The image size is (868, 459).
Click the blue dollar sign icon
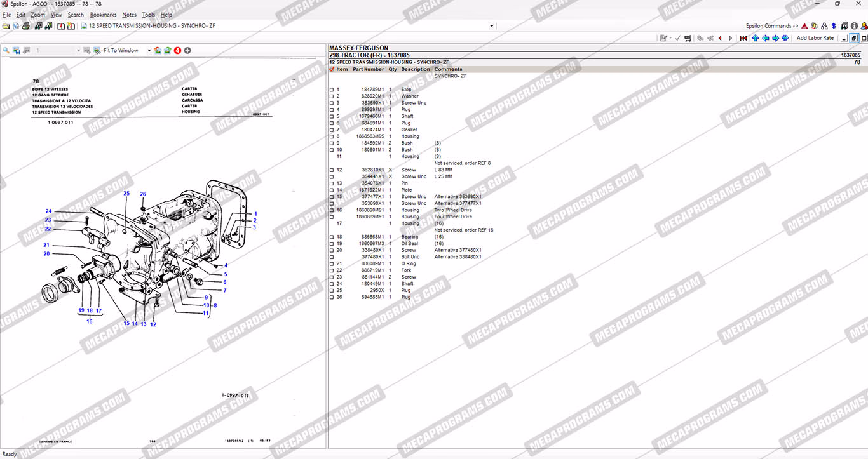pos(833,26)
